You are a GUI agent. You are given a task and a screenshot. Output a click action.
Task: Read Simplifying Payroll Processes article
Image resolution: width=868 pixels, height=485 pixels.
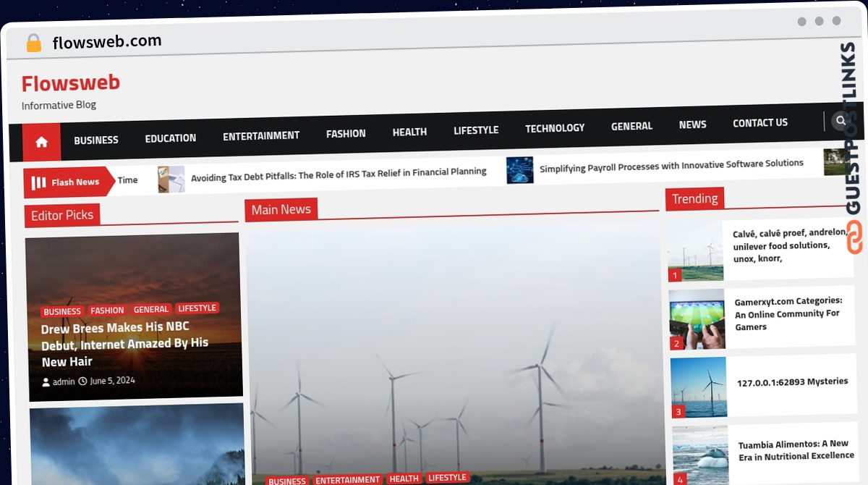[x=671, y=166]
